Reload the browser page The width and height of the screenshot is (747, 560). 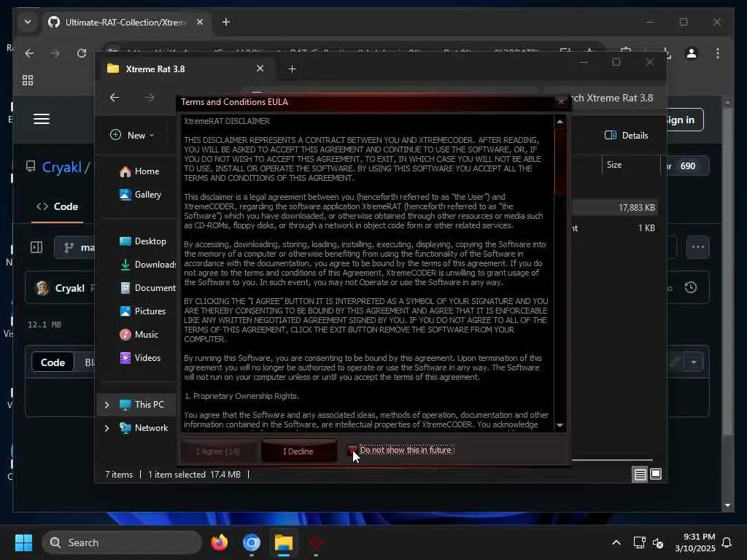[x=82, y=53]
